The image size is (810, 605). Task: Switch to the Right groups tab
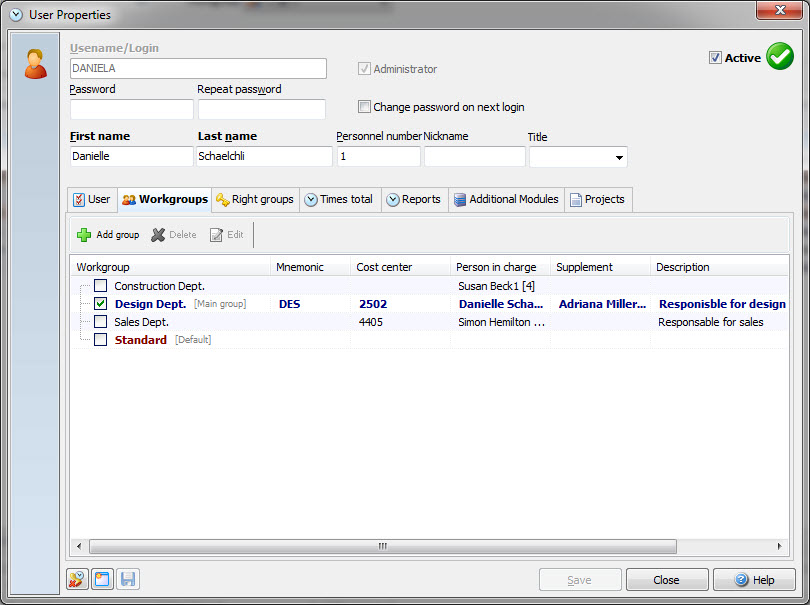point(255,199)
